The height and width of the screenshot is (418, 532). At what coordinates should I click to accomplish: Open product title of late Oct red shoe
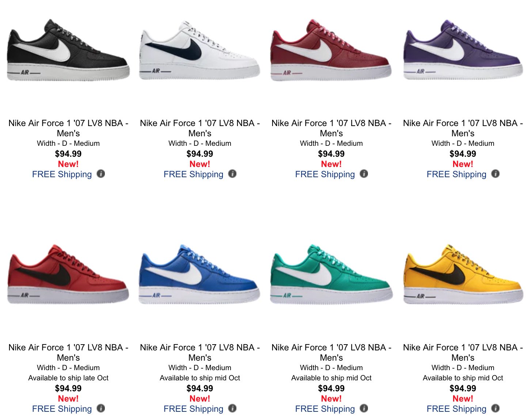pos(68,353)
